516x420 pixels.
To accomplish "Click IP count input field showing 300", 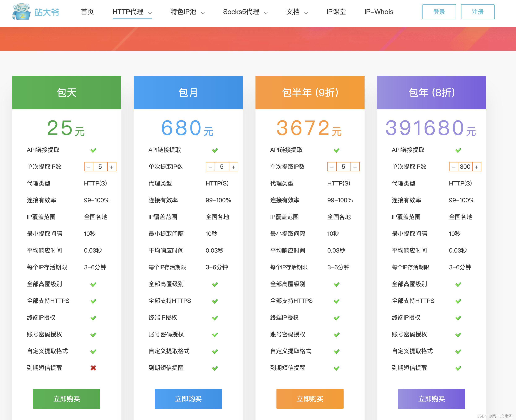I will [x=465, y=167].
